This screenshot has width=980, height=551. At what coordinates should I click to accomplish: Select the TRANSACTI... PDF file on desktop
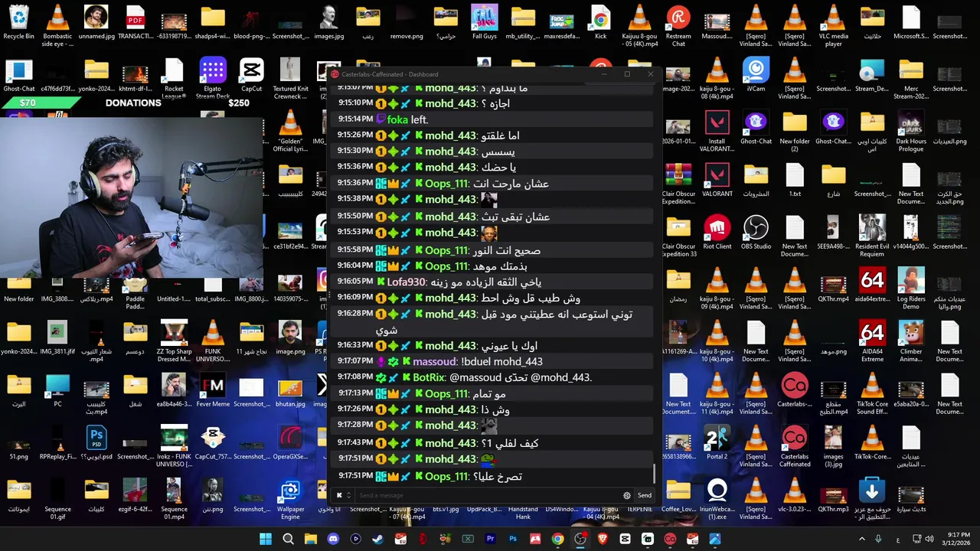click(135, 22)
